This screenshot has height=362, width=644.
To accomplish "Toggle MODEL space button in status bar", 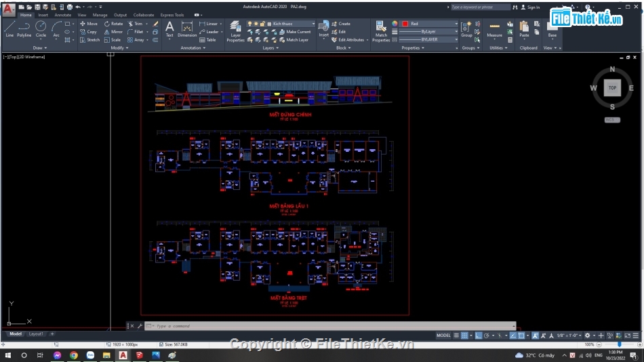I will (443, 336).
